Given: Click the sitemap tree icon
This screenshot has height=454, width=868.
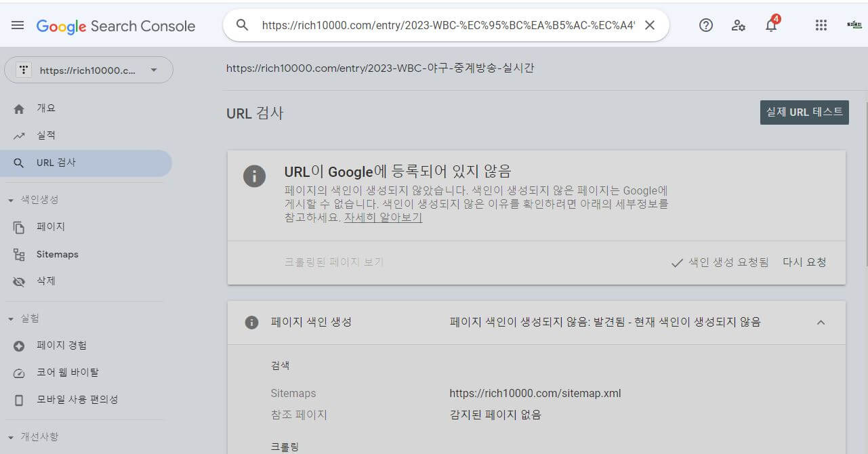Looking at the screenshot, I should pos(19,255).
